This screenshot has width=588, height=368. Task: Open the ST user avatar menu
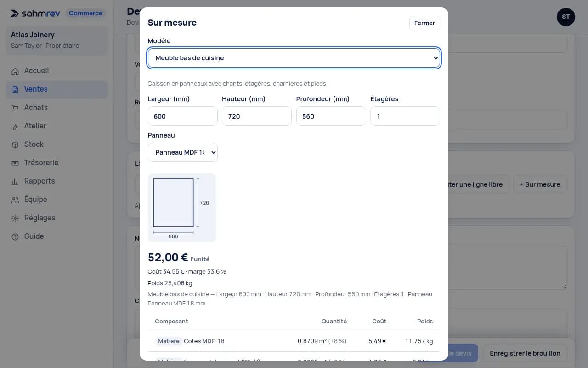566,17
